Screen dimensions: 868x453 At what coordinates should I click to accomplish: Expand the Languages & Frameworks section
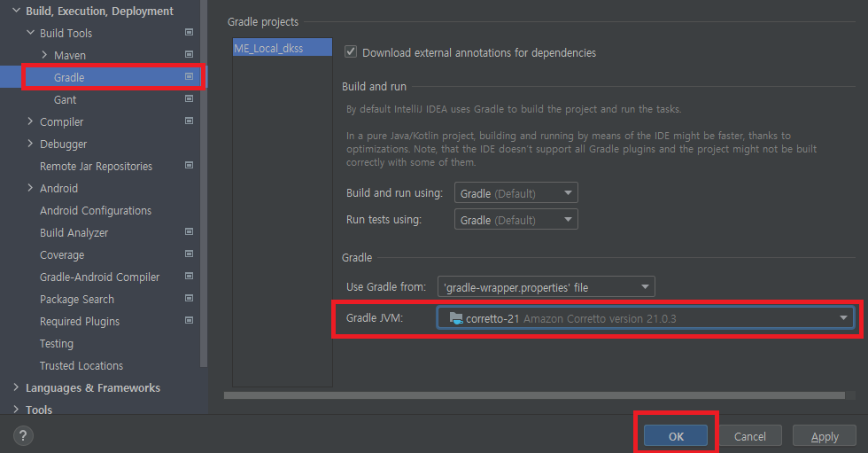(x=16, y=387)
